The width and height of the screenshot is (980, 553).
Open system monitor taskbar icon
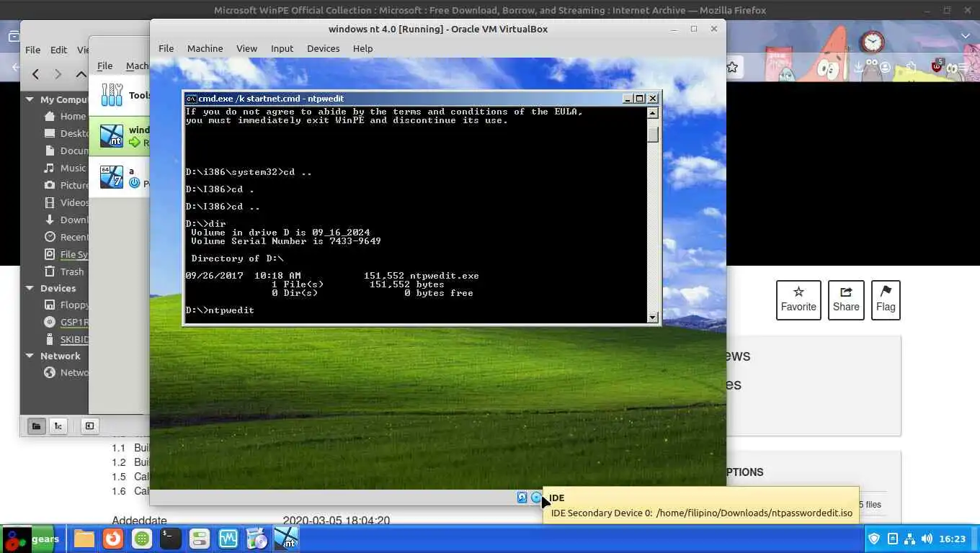(228, 539)
